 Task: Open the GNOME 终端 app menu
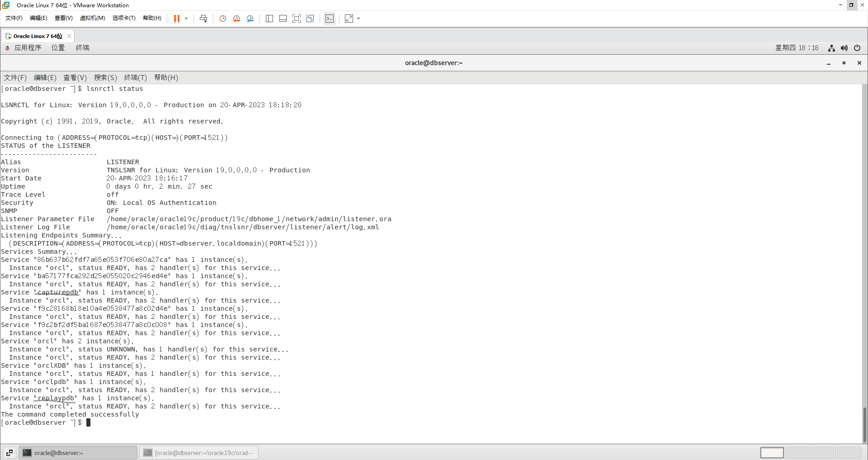82,47
